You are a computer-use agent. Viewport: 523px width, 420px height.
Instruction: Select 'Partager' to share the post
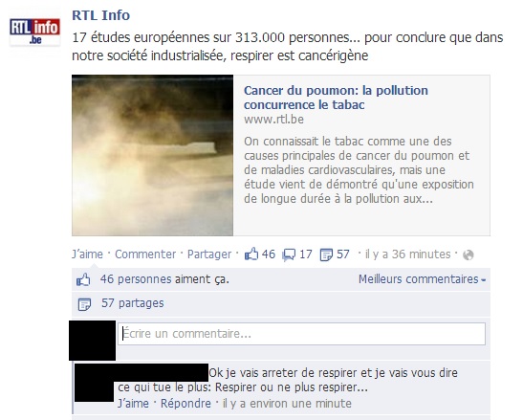tap(209, 254)
